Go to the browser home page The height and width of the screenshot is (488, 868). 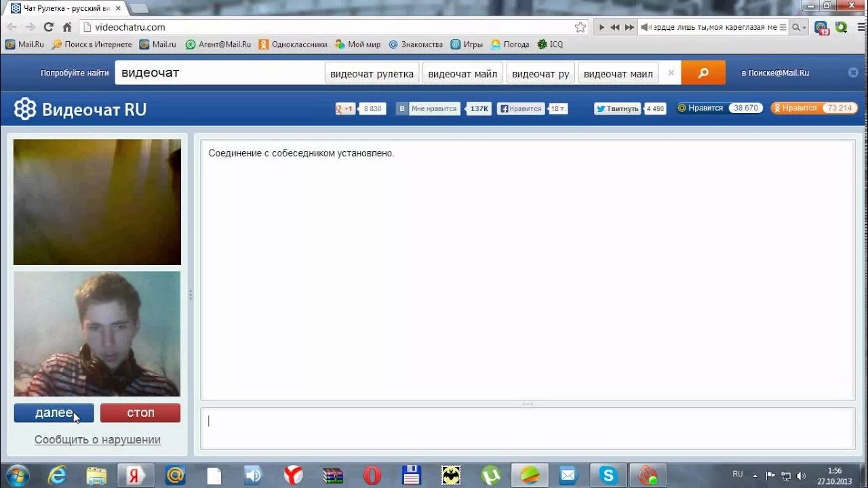(66, 27)
